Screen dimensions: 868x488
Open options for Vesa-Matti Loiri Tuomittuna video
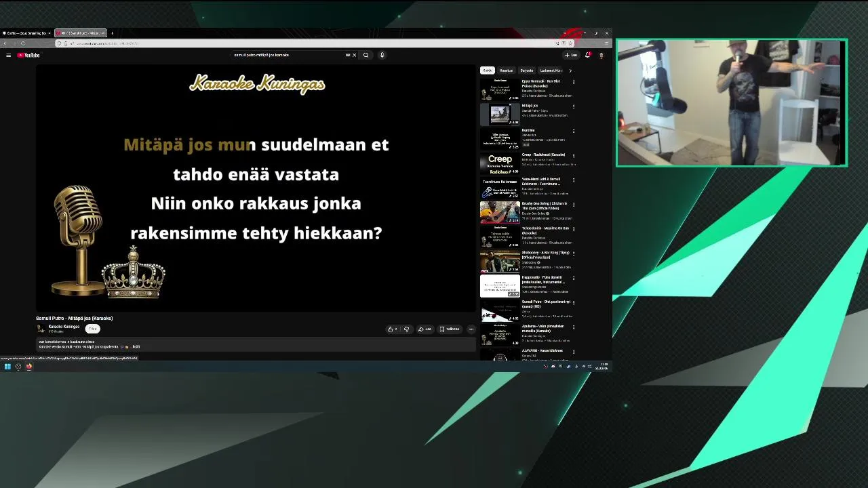574,180
